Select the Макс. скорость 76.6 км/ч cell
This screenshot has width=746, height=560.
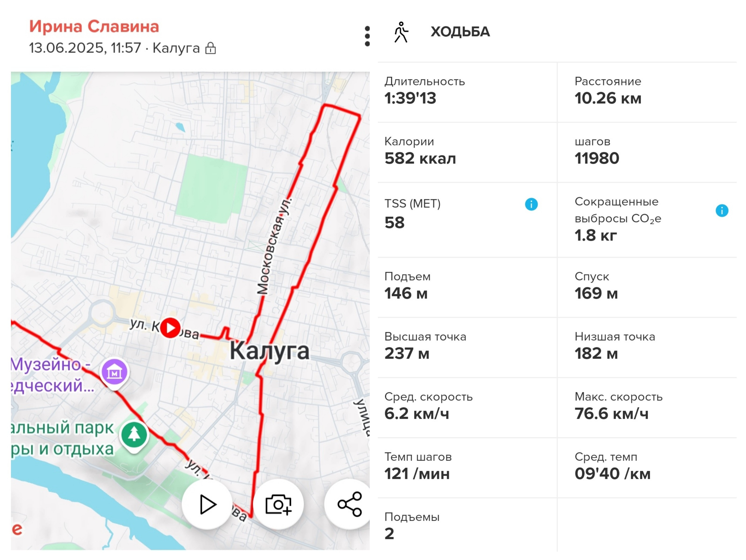647,408
